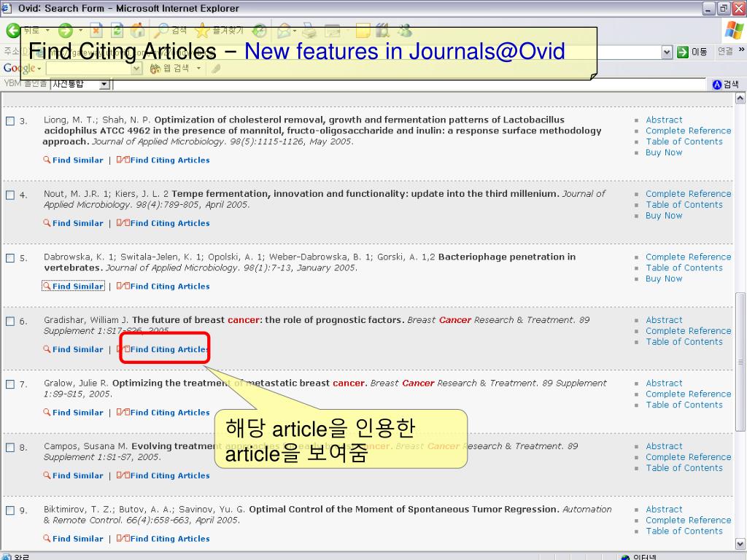747x560 pixels.
Task: Open Abstract link for article 3
Action: tap(664, 120)
